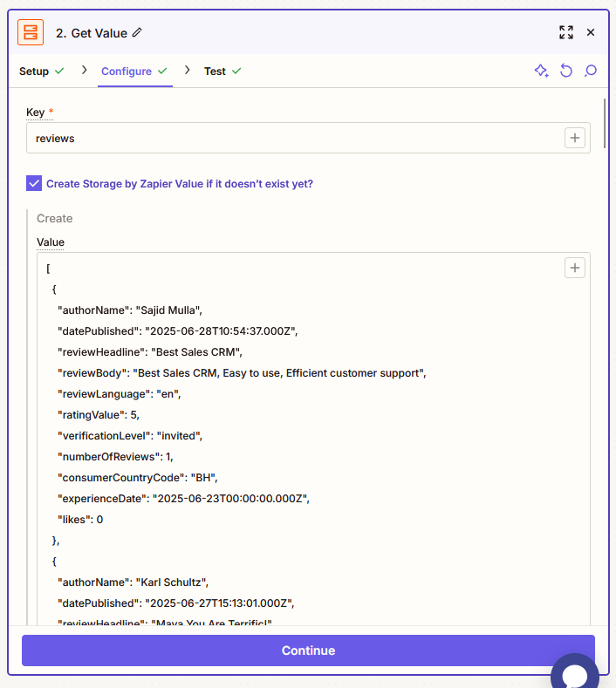Image resolution: width=616 pixels, height=688 pixels.
Task: Click the reviewLanguage "en" line
Action: pos(120,394)
